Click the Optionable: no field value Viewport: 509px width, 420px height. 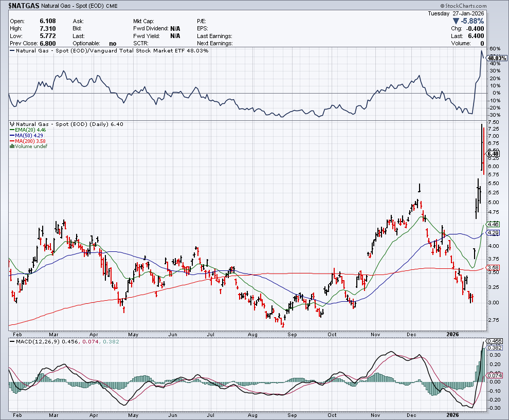click(113, 43)
